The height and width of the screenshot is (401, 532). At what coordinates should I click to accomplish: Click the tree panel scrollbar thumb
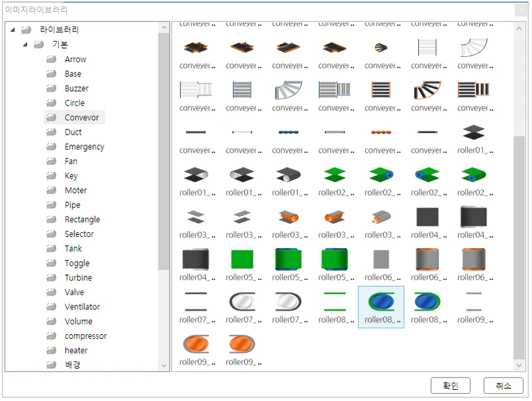tap(164, 151)
